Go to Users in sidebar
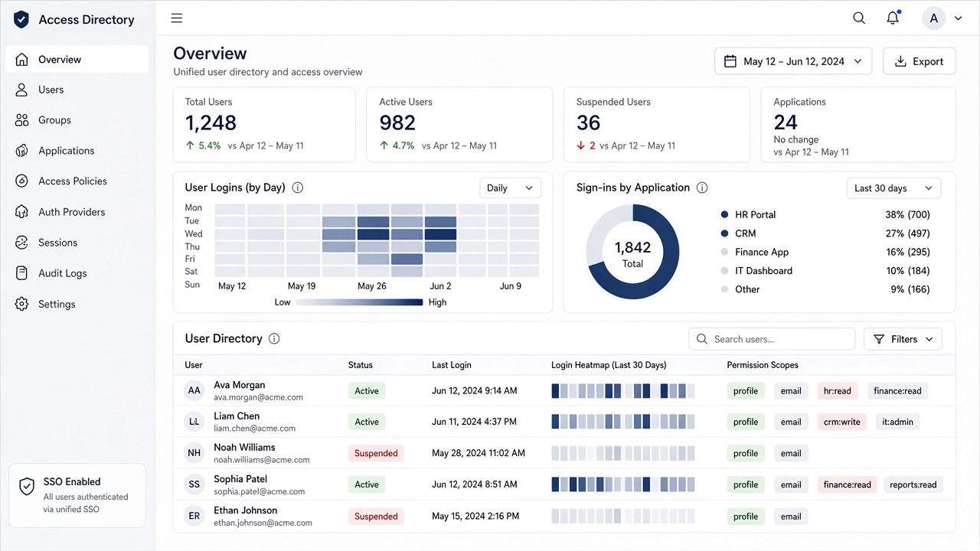Viewport: 980px width, 551px height. (77, 90)
